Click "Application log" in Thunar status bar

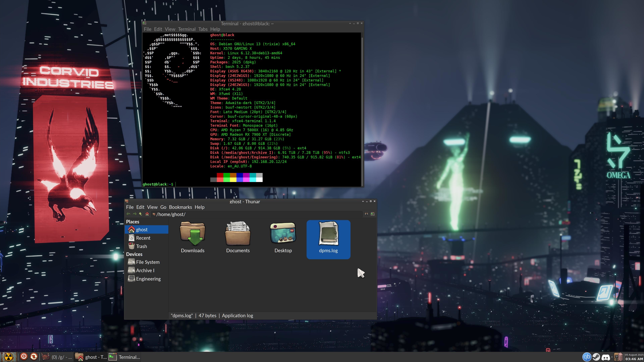pyautogui.click(x=237, y=316)
